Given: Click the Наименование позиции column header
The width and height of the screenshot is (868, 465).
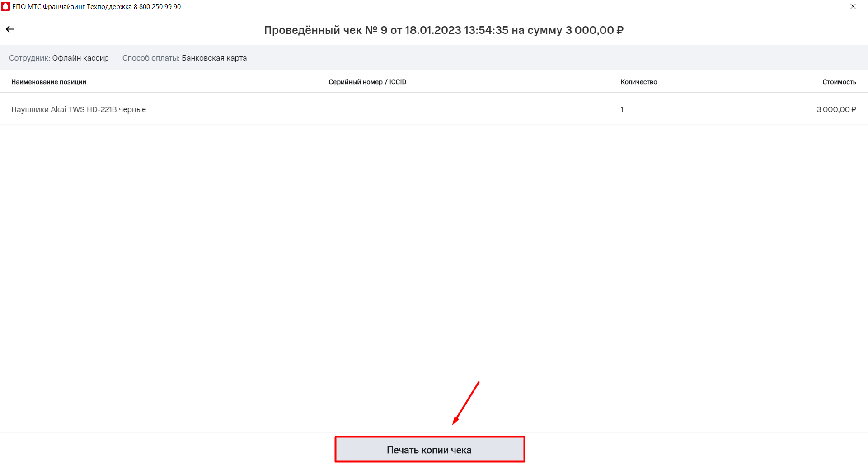Looking at the screenshot, I should point(49,82).
